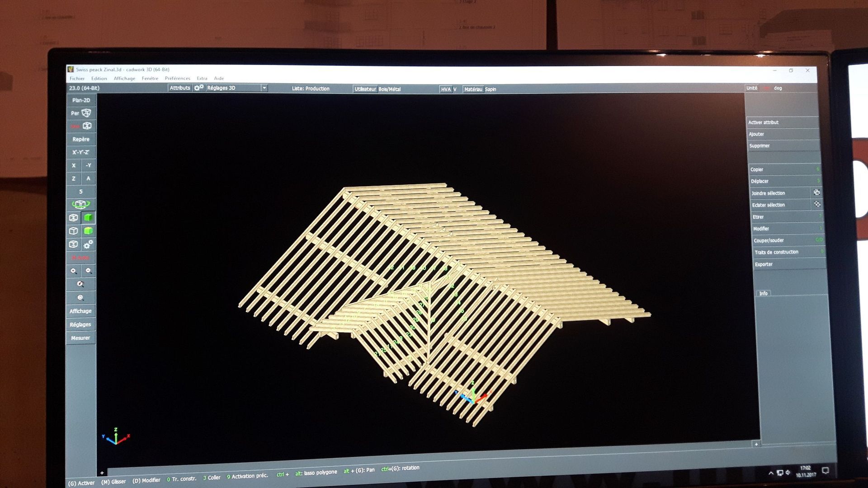
Task: Expand the Réglages 3D dropdown arrow
Action: click(264, 88)
